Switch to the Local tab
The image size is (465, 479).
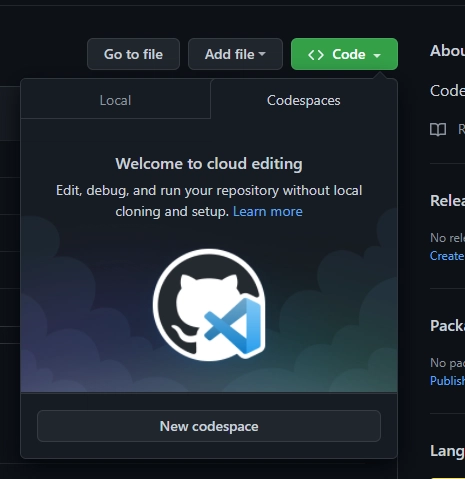pyautogui.click(x=115, y=100)
